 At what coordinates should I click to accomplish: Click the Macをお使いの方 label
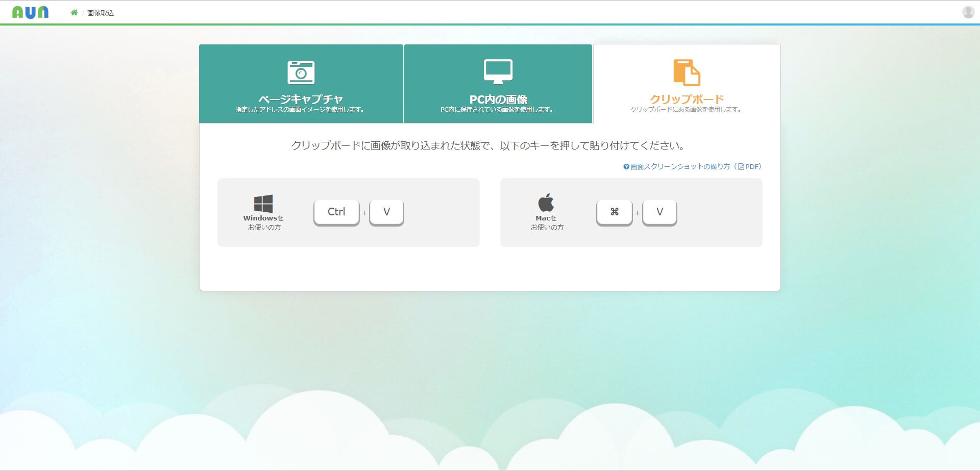(547, 222)
